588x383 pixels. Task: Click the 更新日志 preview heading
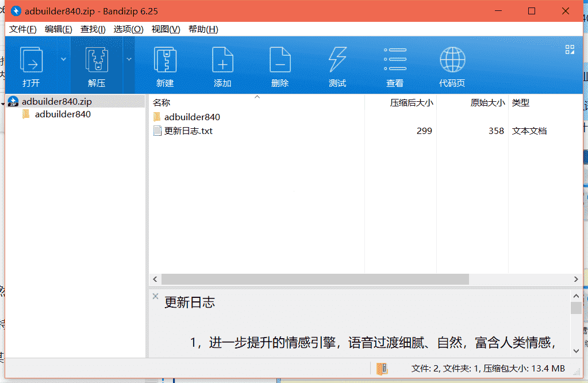190,302
